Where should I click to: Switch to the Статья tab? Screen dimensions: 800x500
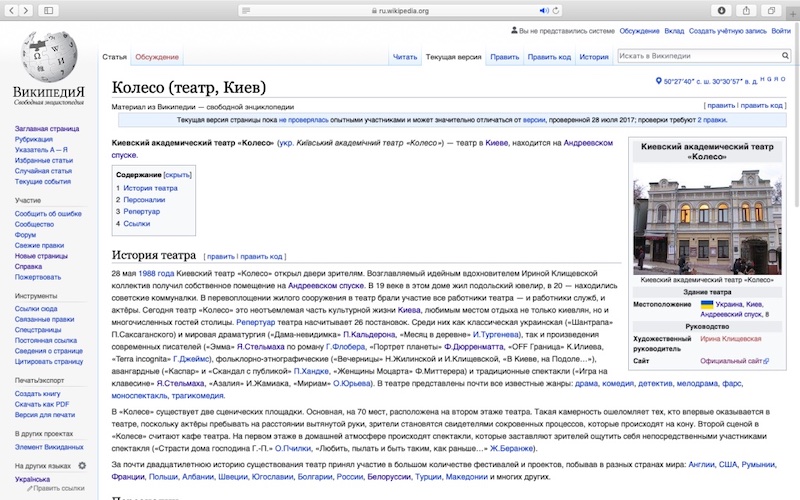114,57
